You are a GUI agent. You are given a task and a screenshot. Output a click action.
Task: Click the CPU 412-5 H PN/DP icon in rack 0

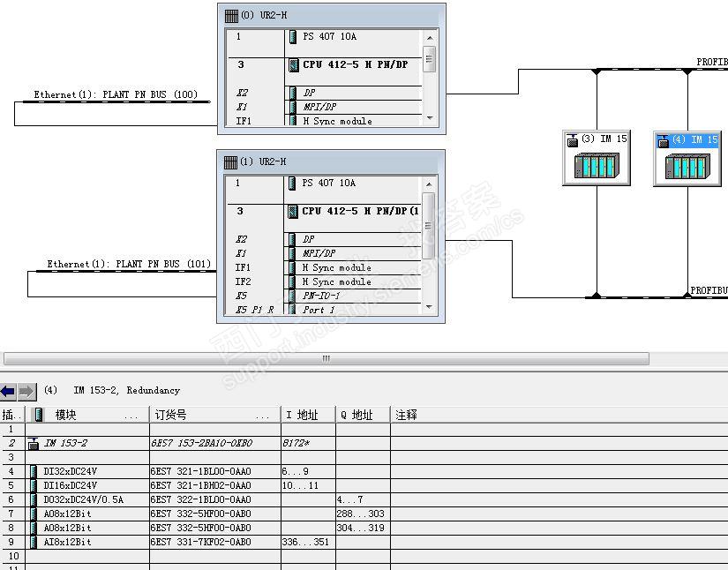(294, 65)
